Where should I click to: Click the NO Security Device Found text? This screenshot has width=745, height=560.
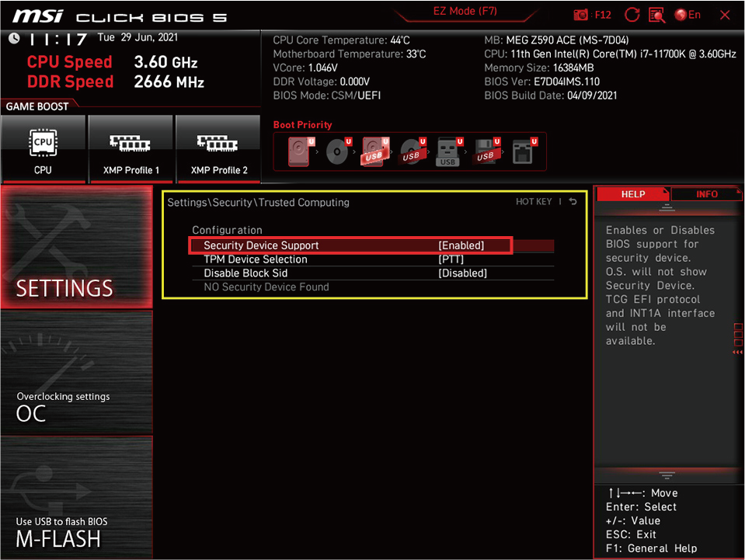click(266, 287)
